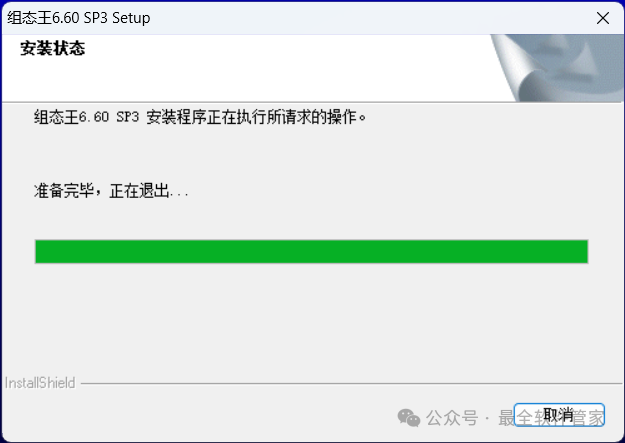
Task: Click the WeChat logo watermark icon
Action: tap(409, 417)
